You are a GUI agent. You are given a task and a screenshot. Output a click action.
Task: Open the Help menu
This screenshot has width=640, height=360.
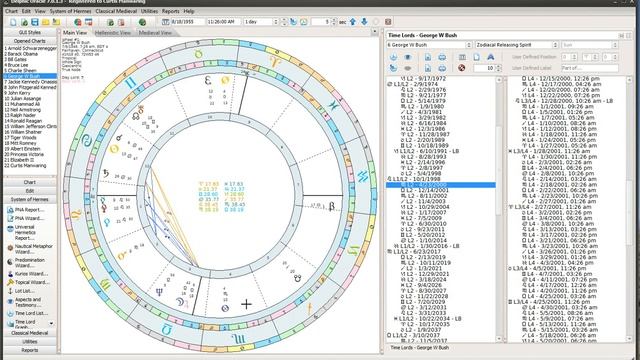[x=189, y=11]
